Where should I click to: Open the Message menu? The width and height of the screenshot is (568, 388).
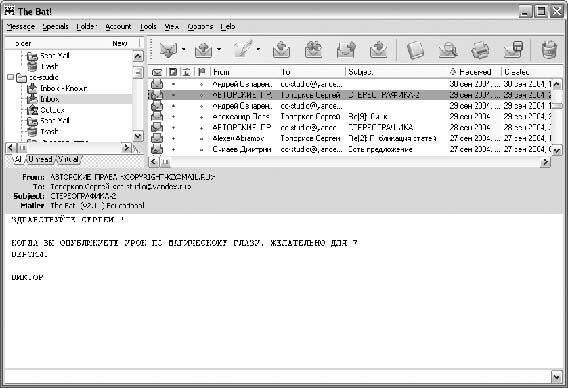(x=21, y=26)
